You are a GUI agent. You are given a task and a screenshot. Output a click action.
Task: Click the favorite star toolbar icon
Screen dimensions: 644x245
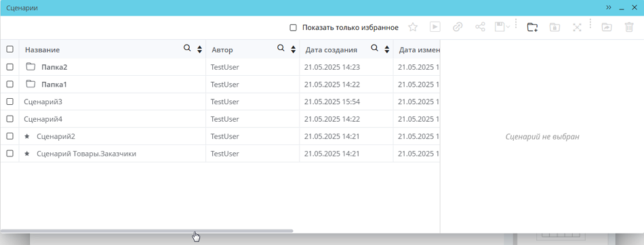coord(413,27)
